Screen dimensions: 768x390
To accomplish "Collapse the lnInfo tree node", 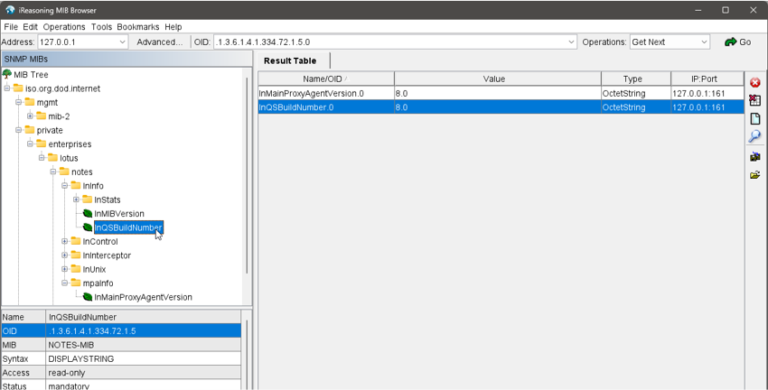I will 64,186.
